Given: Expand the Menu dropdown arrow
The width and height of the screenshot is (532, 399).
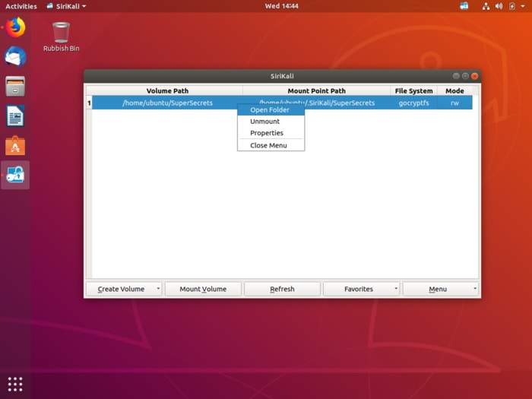Looking at the screenshot, I should coord(475,289).
